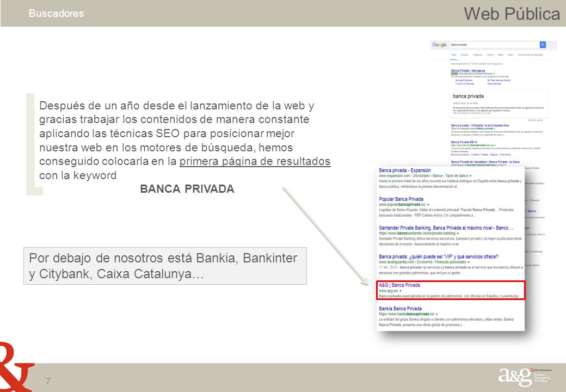Viewport: 566px width, 392px height.
Task: Switch to the Noticias tab
Action: tap(465, 55)
